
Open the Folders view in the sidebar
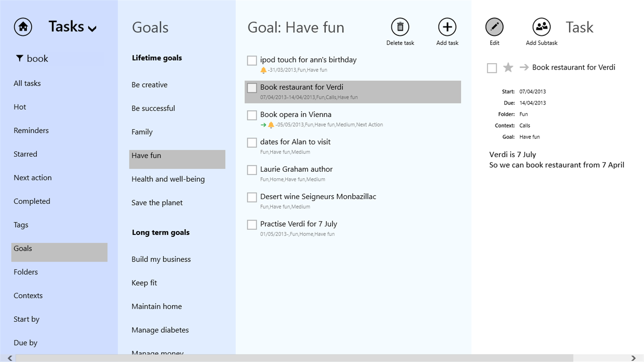26,272
